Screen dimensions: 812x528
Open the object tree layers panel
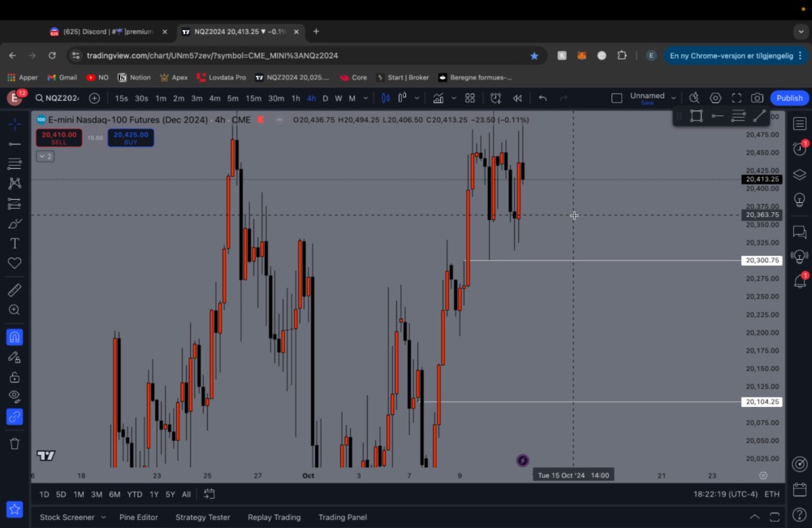coord(800,175)
